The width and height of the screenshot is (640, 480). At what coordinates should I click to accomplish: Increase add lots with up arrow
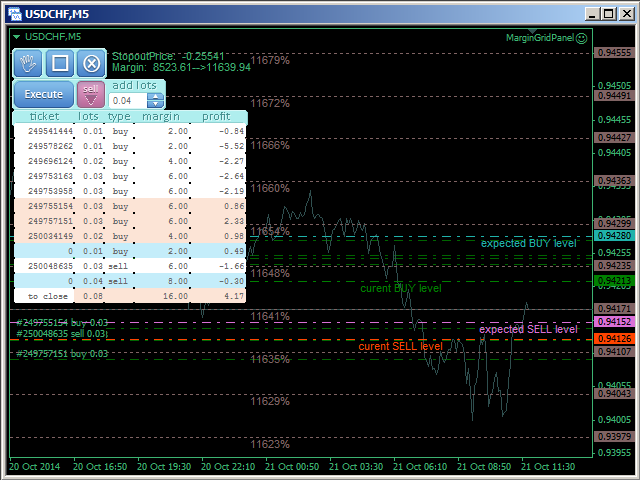pyautogui.click(x=155, y=97)
